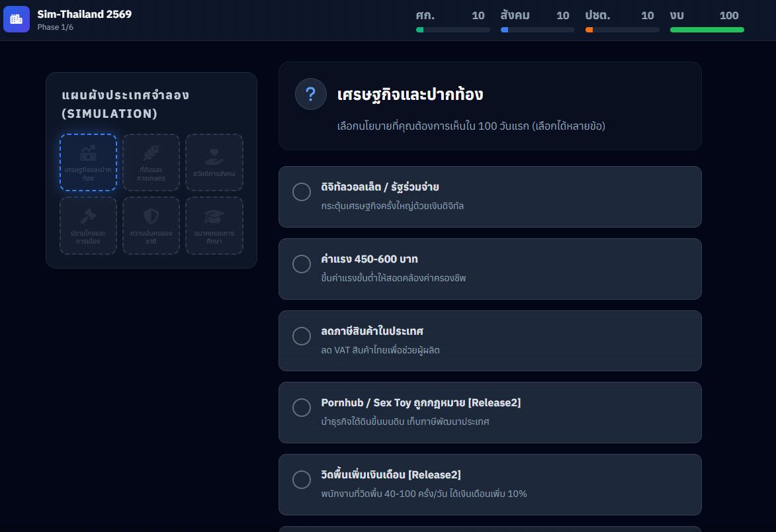Click the สังคม society progress bar
Image resolution: width=776 pixels, height=532 pixels.
[537, 30]
